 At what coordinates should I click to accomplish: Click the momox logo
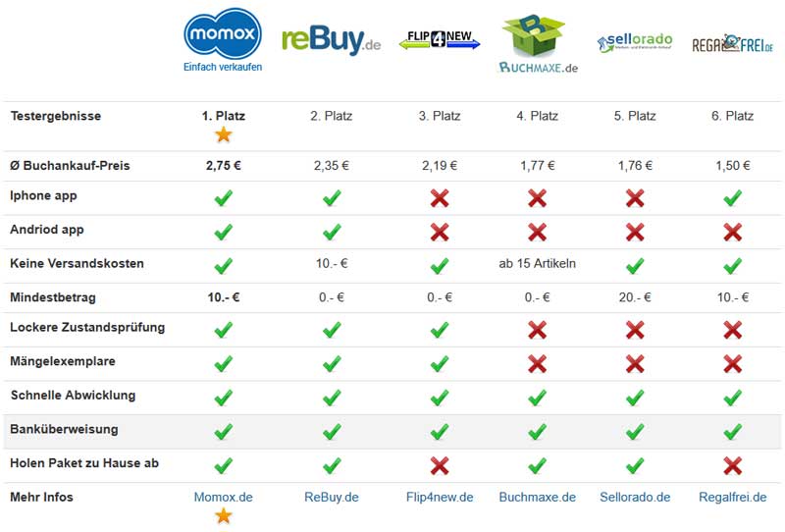(x=223, y=39)
